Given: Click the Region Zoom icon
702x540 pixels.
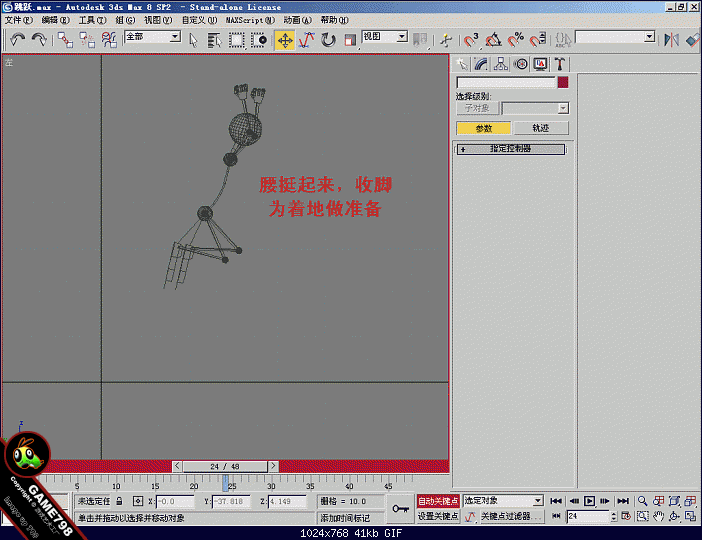Looking at the screenshot, I should (642, 516).
